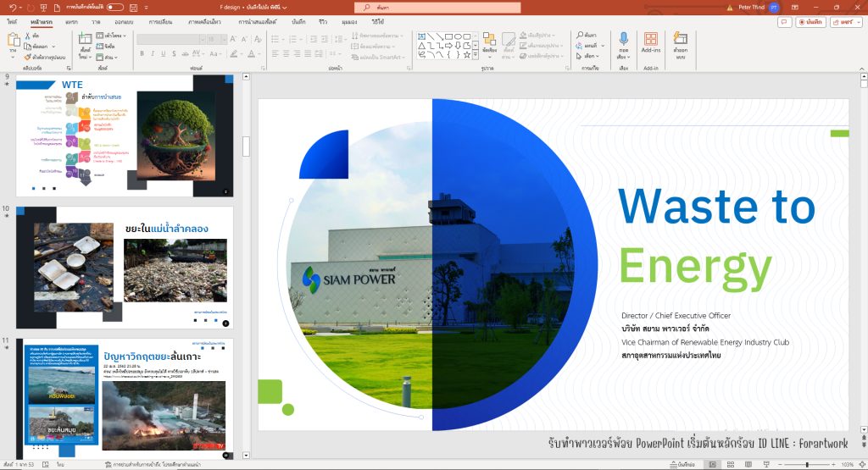Select the triangle shape in shapes gallery

point(422,46)
